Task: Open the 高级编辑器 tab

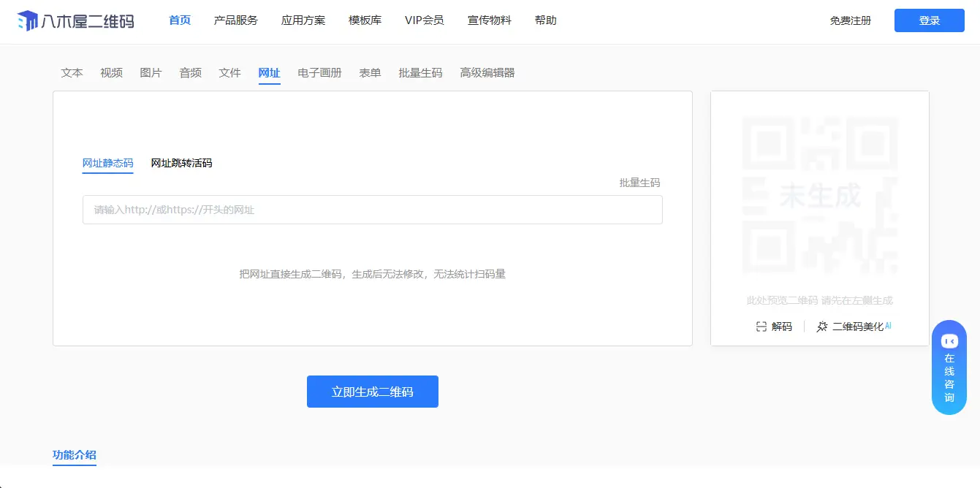Action: (487, 72)
